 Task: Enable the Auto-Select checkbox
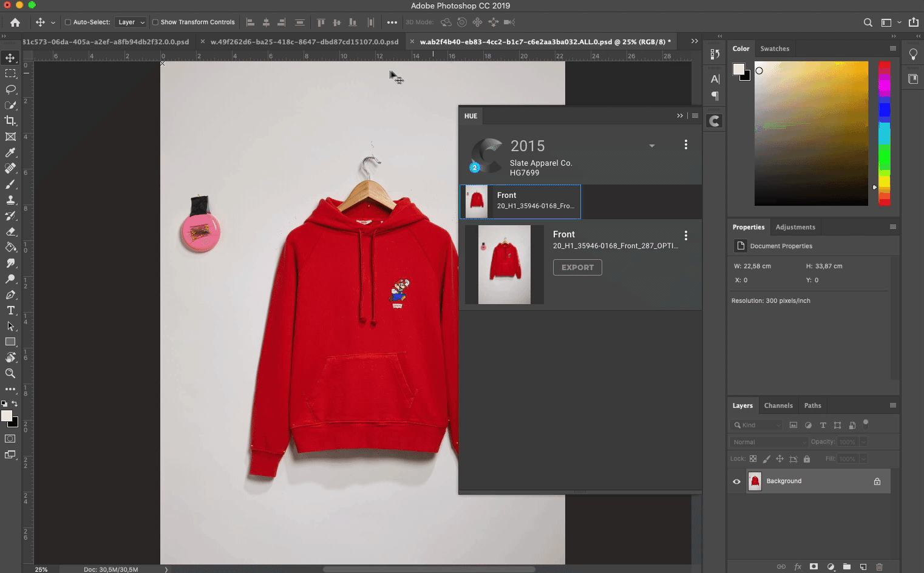tap(68, 22)
